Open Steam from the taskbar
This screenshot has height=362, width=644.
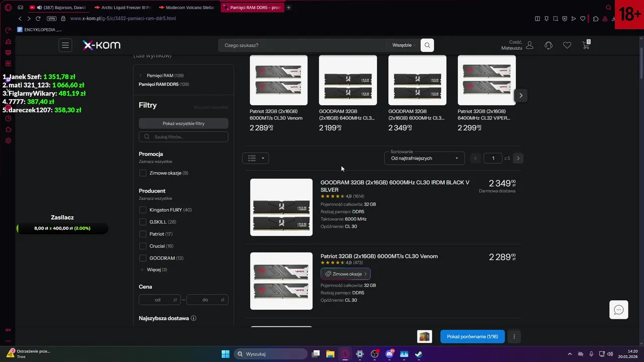[419, 354]
